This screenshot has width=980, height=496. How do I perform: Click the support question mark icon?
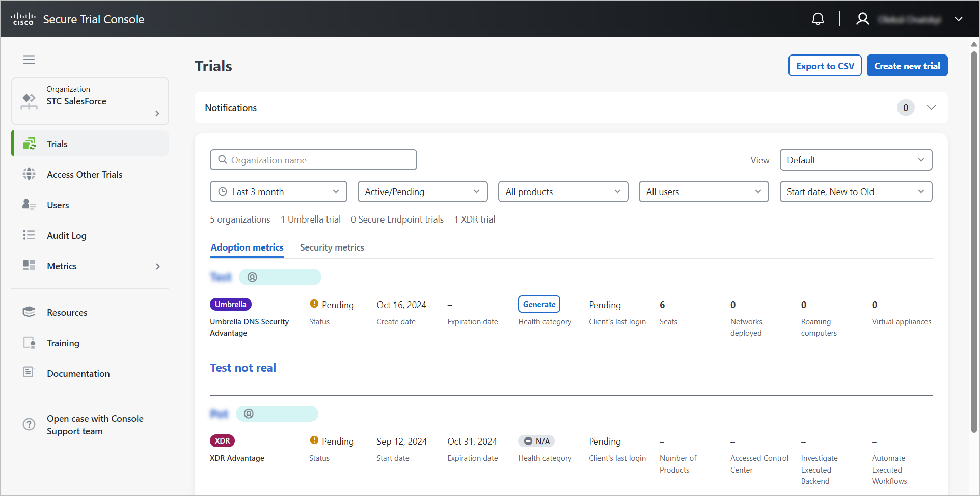(29, 424)
